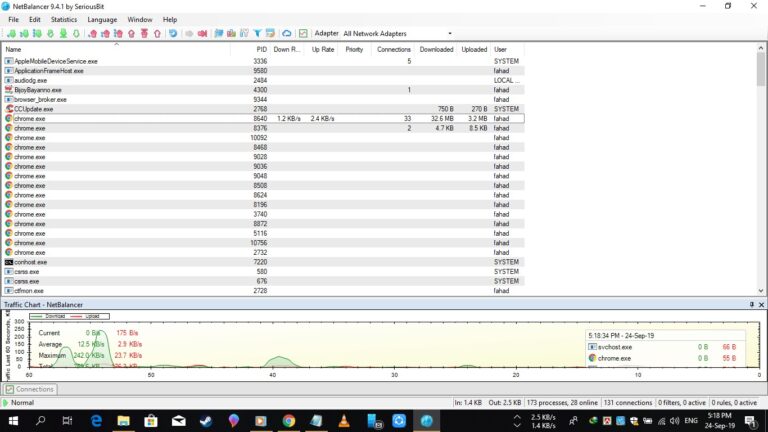This screenshot has height=432, width=768.
Task: Click the blue funnel filter toolbar icon
Action: coord(257,33)
